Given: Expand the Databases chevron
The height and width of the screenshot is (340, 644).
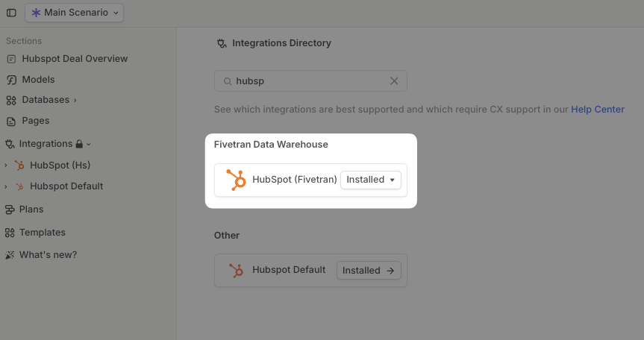Looking at the screenshot, I should tap(75, 100).
